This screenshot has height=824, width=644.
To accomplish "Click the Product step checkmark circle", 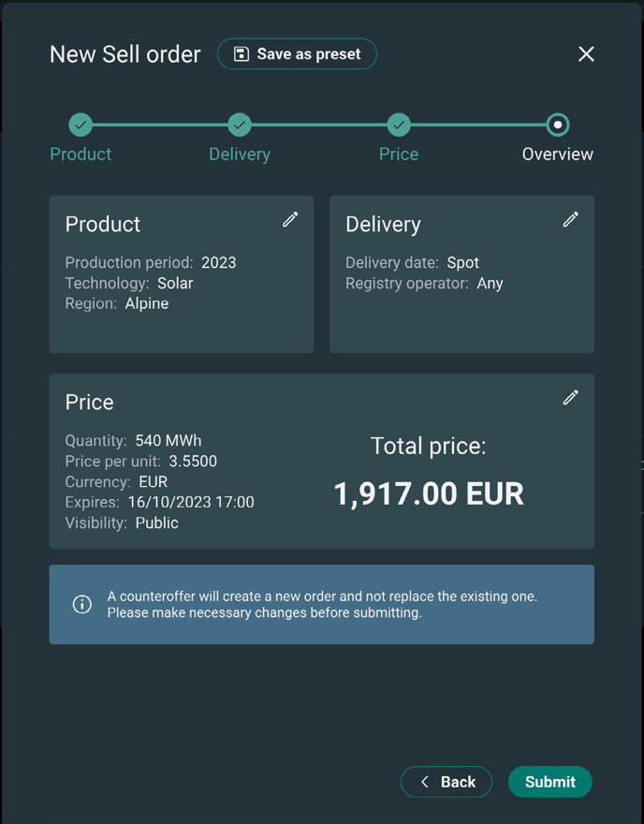I will click(80, 125).
